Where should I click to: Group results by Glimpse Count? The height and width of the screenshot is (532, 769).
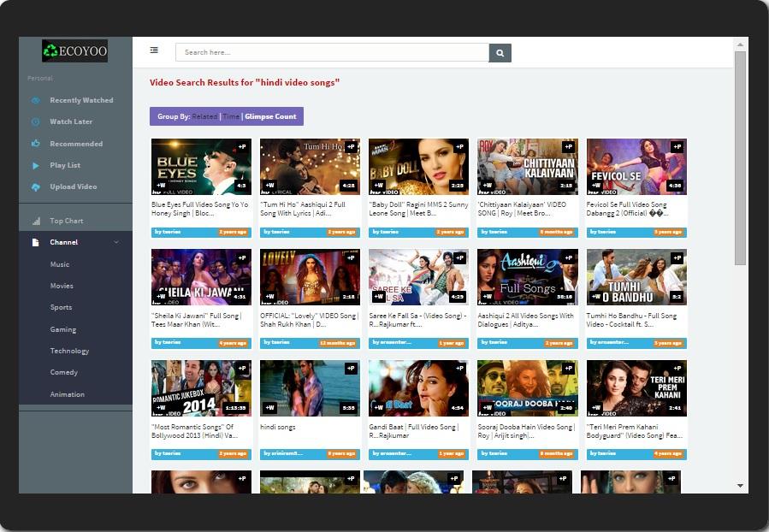270,116
